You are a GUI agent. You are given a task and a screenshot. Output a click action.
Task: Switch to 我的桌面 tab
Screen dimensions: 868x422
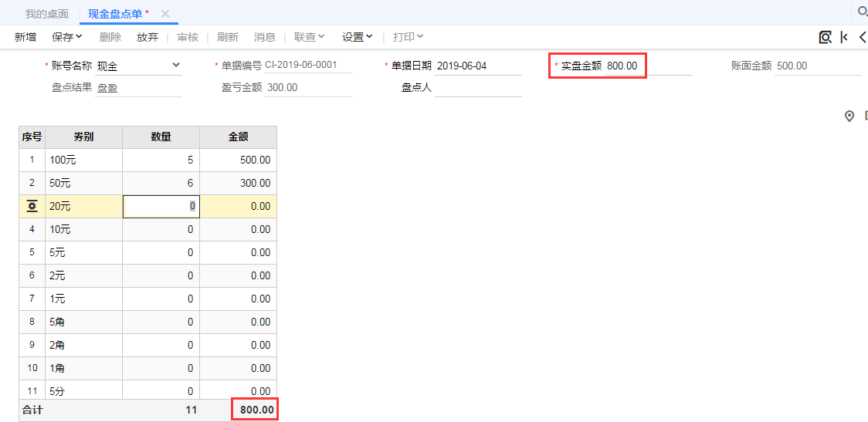(46, 14)
